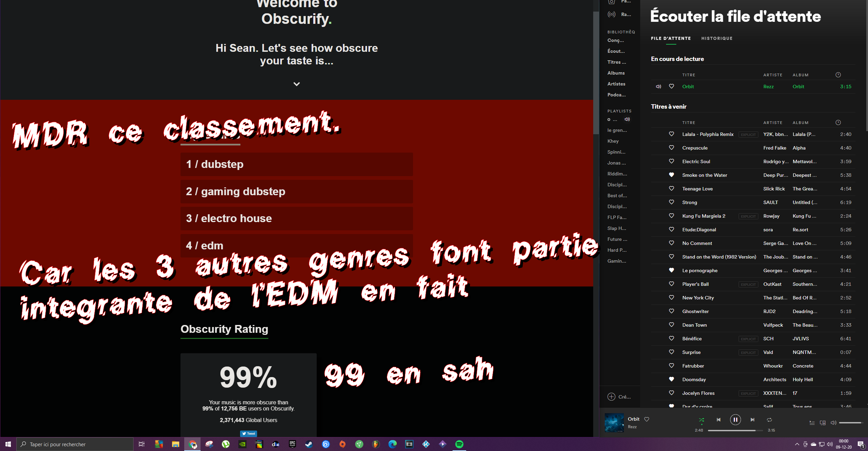Open the connect to device icon
The width and height of the screenshot is (868, 451).
pyautogui.click(x=823, y=423)
